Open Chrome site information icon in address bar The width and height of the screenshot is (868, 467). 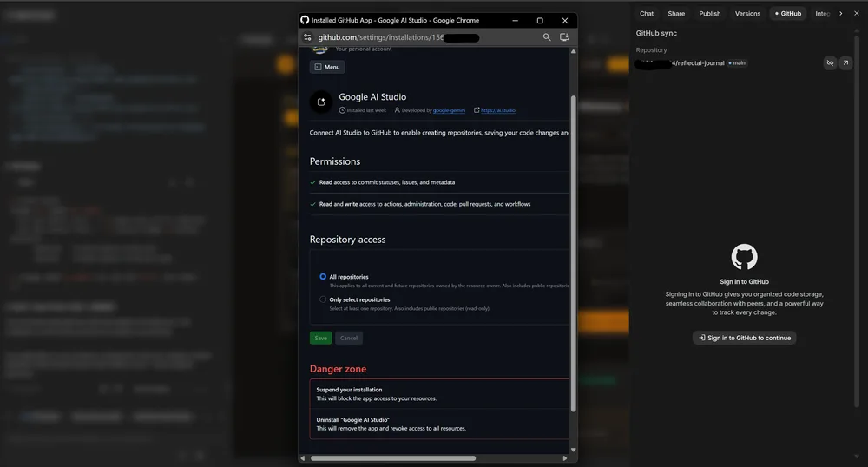308,37
